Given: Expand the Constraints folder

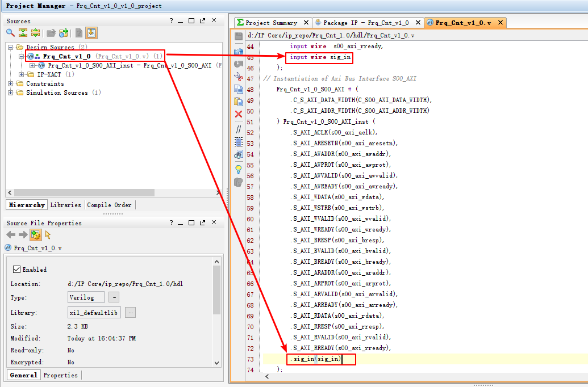Looking at the screenshot, I should tap(10, 83).
